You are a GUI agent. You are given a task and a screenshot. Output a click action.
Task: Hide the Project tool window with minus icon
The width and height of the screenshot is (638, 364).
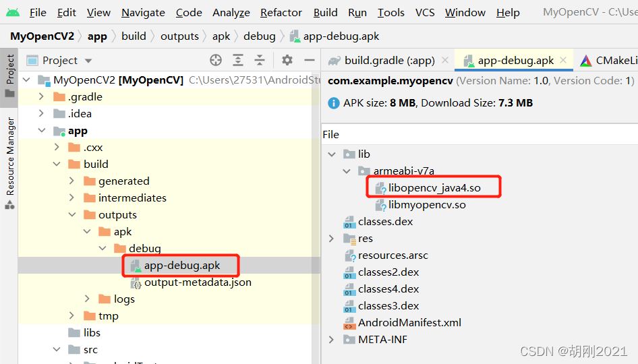[310, 60]
